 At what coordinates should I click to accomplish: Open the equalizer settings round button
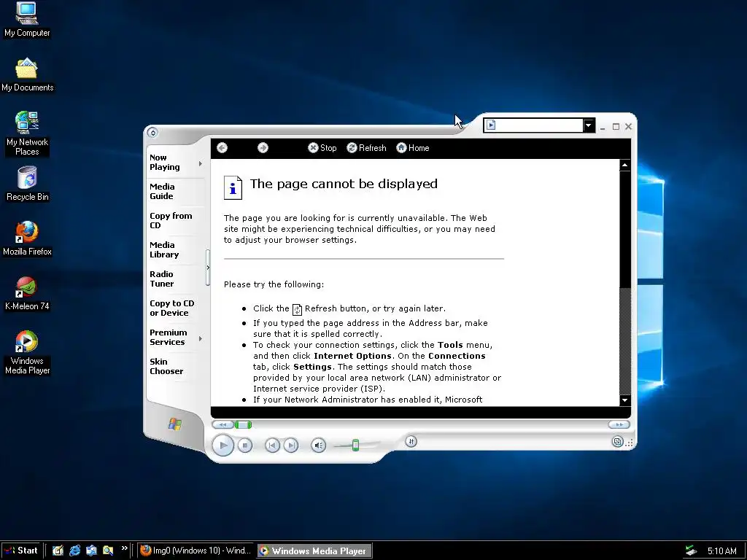coord(411,441)
